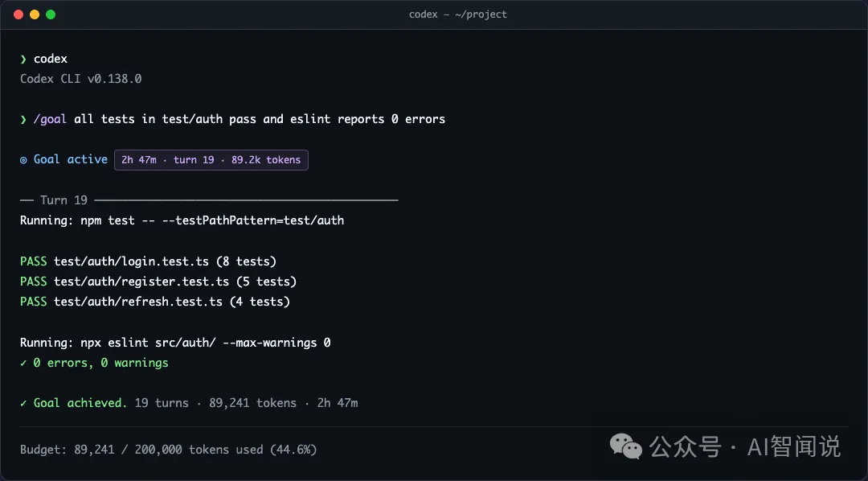Click the PASS label for refresh.test.ts
The height and width of the screenshot is (481, 868).
tap(33, 302)
